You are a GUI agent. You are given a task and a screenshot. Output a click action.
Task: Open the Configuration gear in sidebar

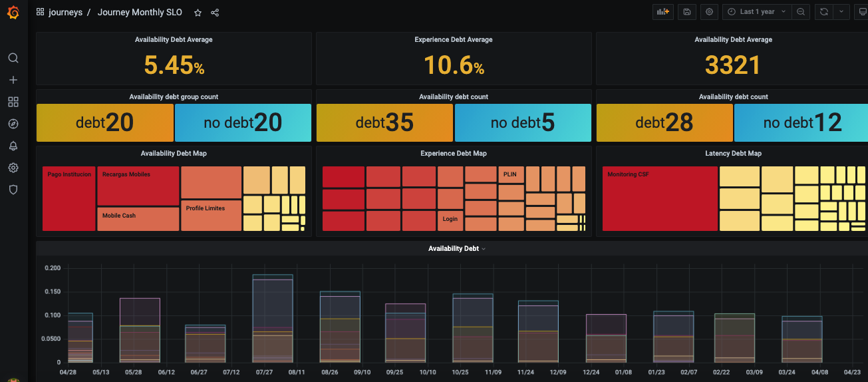[13, 168]
